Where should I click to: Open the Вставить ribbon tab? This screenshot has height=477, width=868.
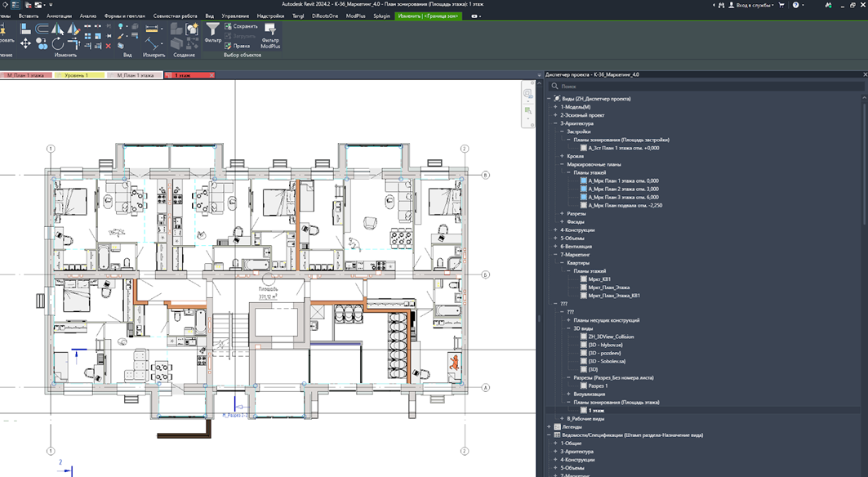click(x=29, y=16)
